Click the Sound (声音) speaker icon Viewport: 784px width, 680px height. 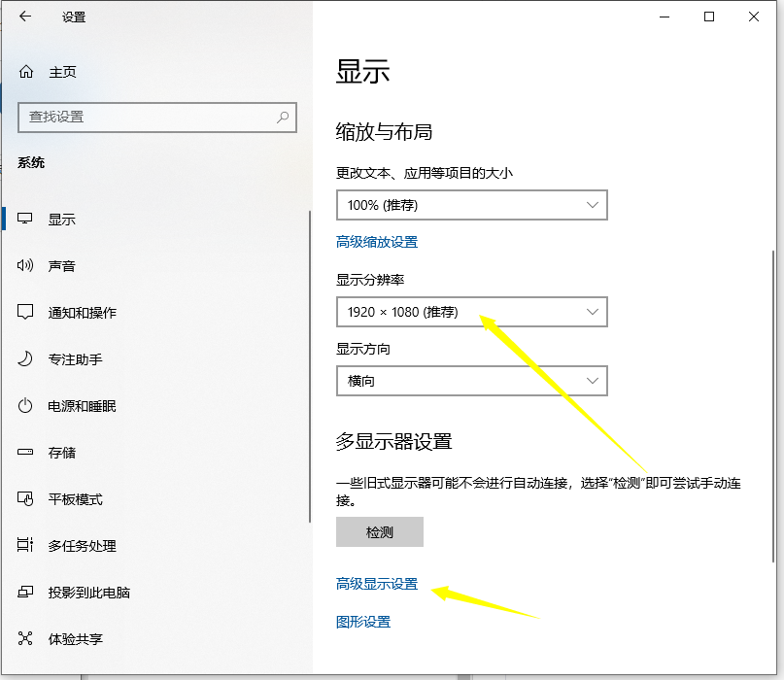coord(26,266)
